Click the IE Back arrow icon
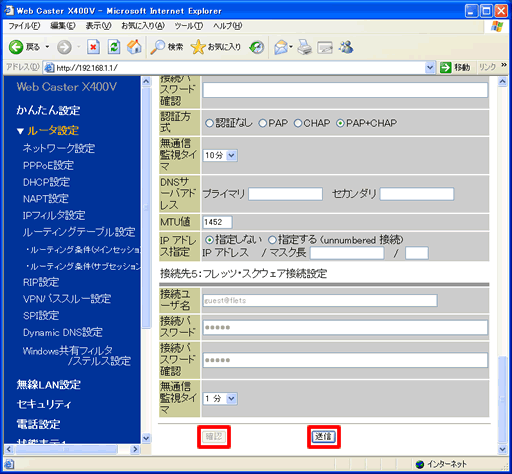 pos(16,47)
